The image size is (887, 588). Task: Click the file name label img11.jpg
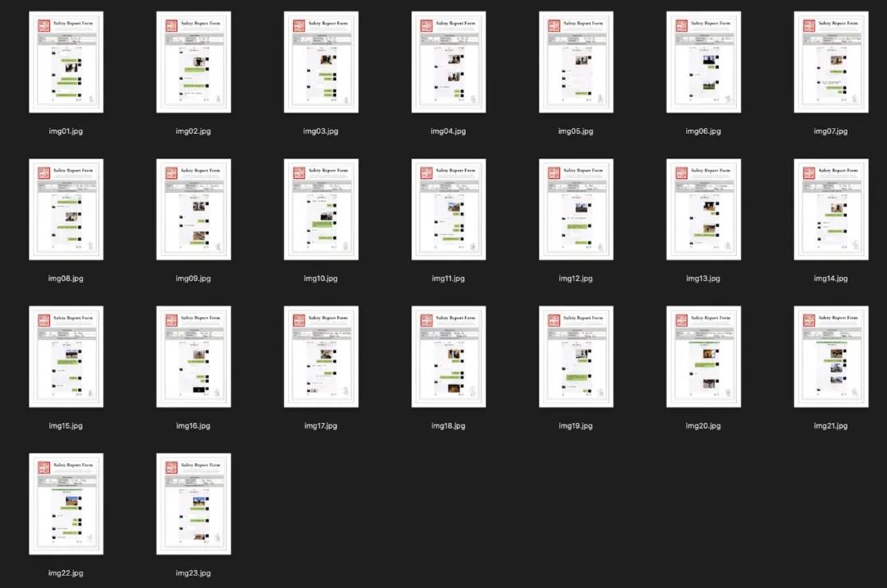pyautogui.click(x=448, y=278)
